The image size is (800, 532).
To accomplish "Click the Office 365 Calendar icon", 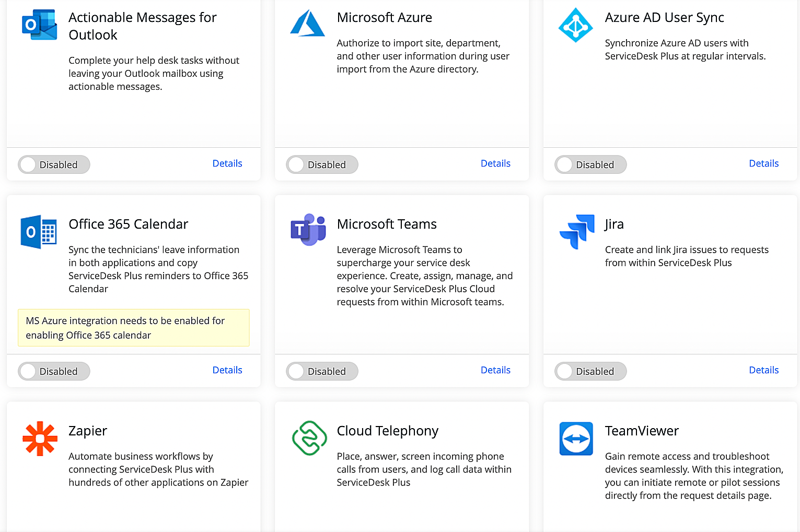I will (39, 231).
